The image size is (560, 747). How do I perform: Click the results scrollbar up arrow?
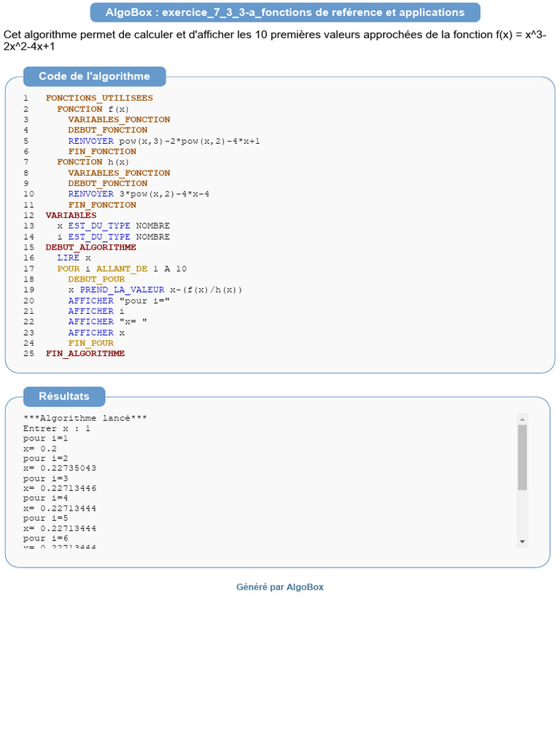tap(522, 419)
